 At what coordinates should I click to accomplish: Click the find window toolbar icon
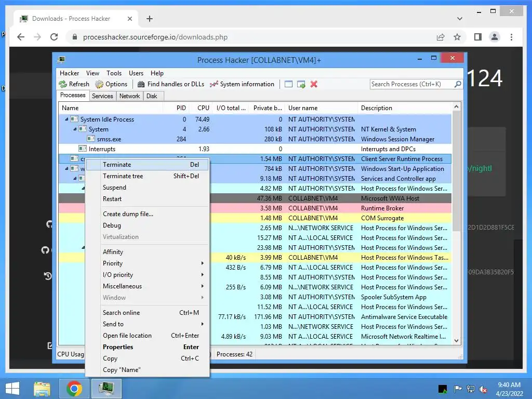(x=288, y=84)
